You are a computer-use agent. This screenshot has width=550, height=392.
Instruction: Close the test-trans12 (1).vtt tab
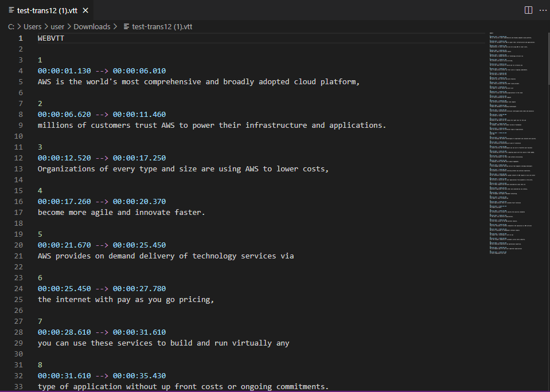coord(85,10)
